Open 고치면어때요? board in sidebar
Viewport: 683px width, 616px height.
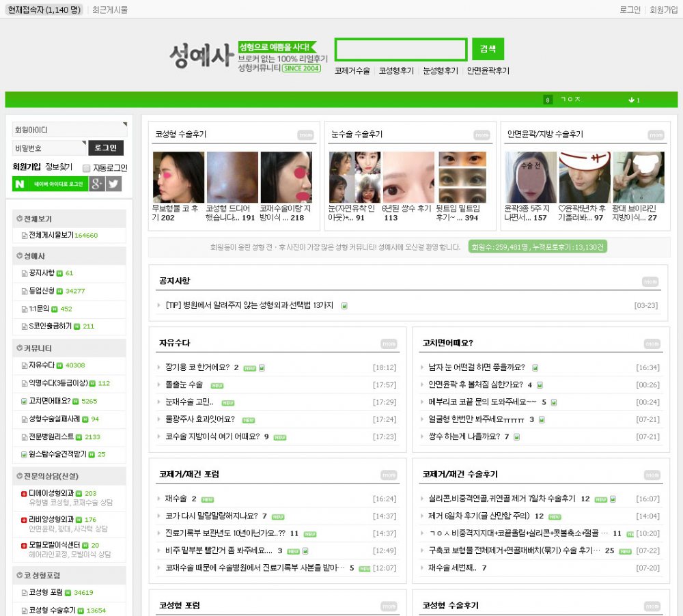[x=50, y=402]
